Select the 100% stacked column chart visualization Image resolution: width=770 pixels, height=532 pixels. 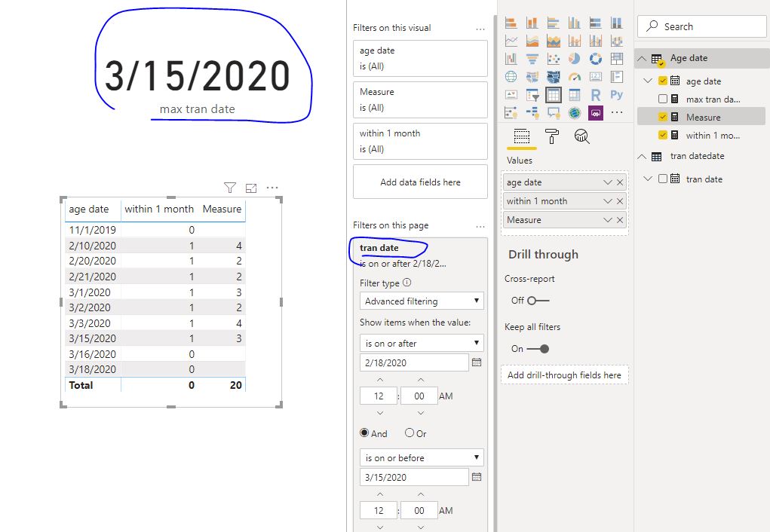[617, 23]
